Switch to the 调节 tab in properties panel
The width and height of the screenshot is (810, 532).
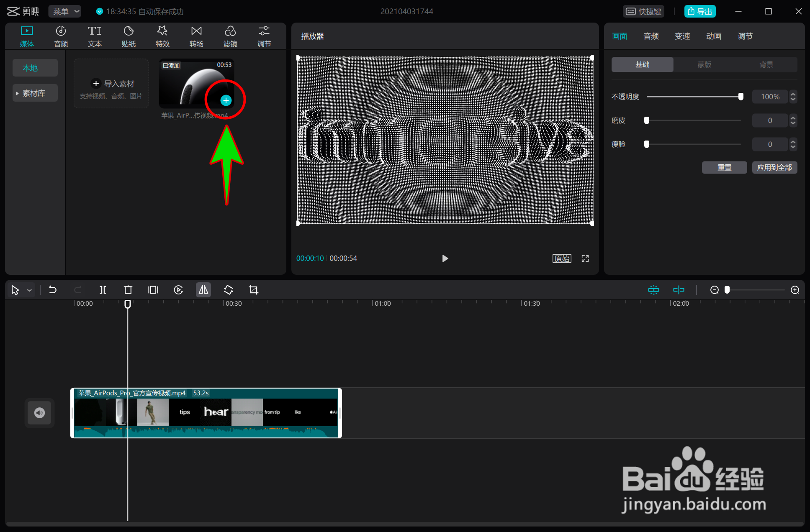[x=745, y=36]
